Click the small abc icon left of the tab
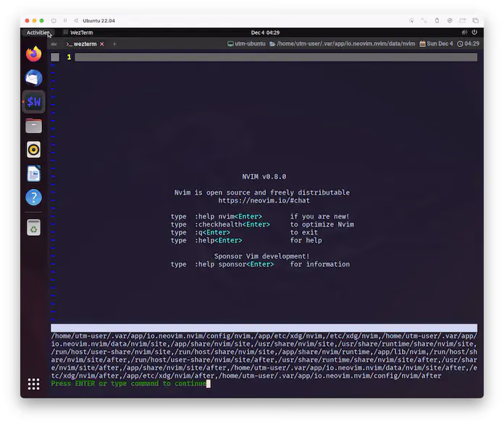 (54, 44)
